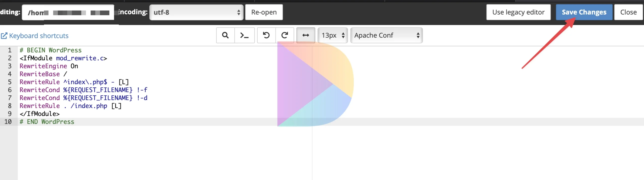The image size is (644, 180).
Task: Open the utf-8 encoding dropdown
Action: pos(196,12)
